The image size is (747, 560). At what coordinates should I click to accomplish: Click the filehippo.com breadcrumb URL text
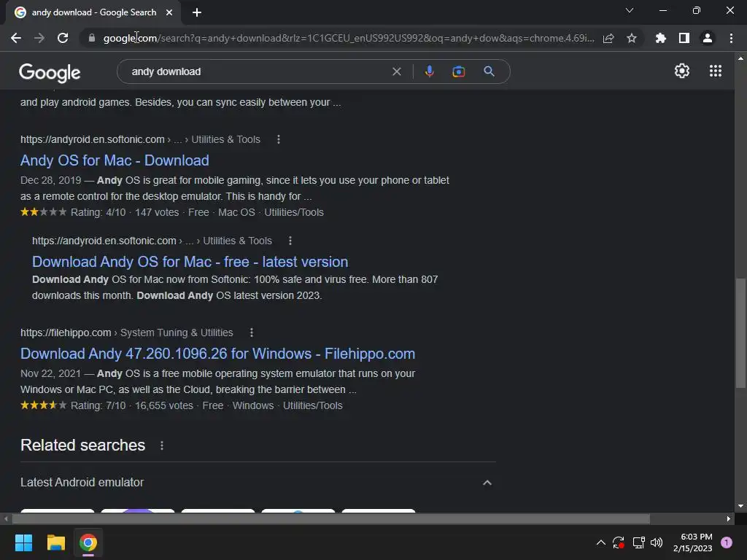tap(66, 332)
